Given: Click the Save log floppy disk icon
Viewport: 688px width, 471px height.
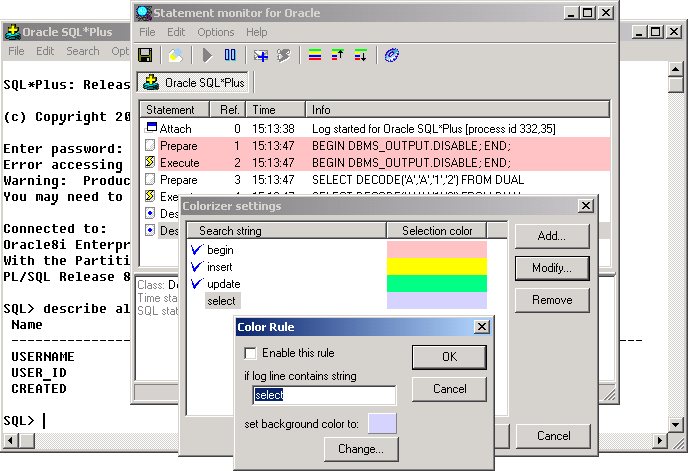Looking at the screenshot, I should (145, 55).
